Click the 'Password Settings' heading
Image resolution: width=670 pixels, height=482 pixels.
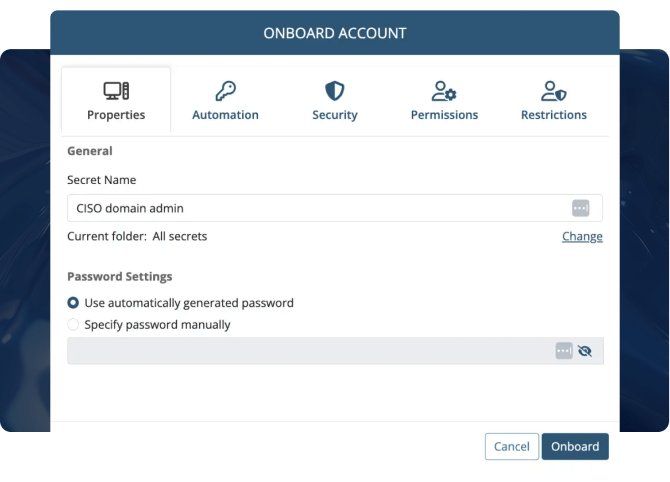pos(120,276)
